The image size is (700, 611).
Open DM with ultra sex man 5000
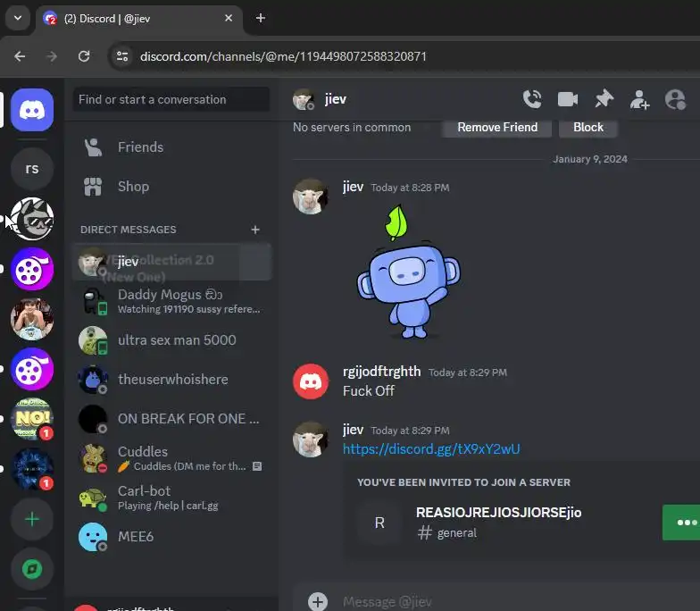pos(171,340)
